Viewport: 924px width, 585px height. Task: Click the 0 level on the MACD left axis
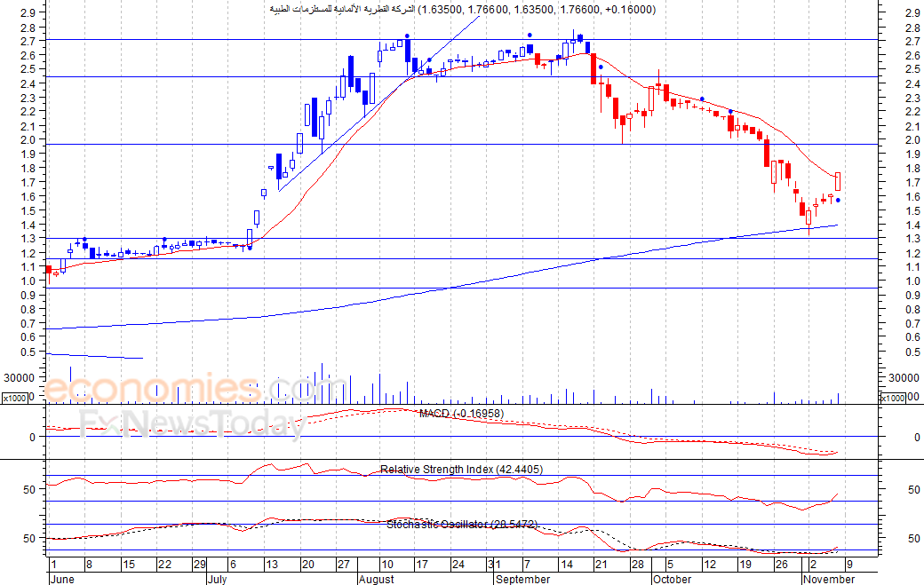tap(32, 438)
